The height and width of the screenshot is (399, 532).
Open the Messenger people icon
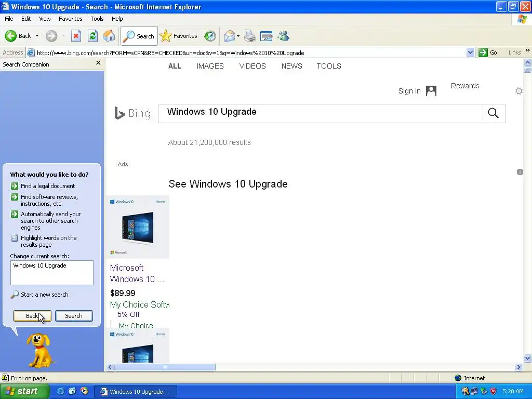click(x=283, y=36)
